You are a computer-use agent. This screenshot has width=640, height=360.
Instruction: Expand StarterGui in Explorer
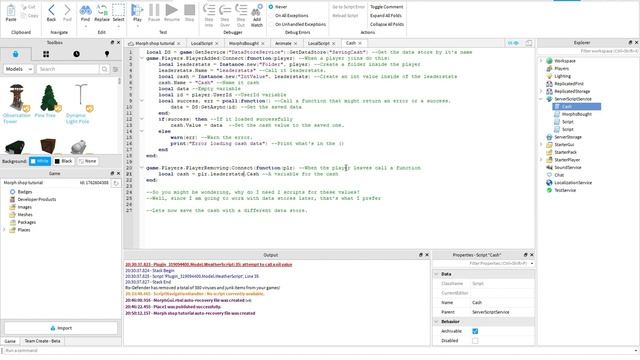pyautogui.click(x=541, y=144)
